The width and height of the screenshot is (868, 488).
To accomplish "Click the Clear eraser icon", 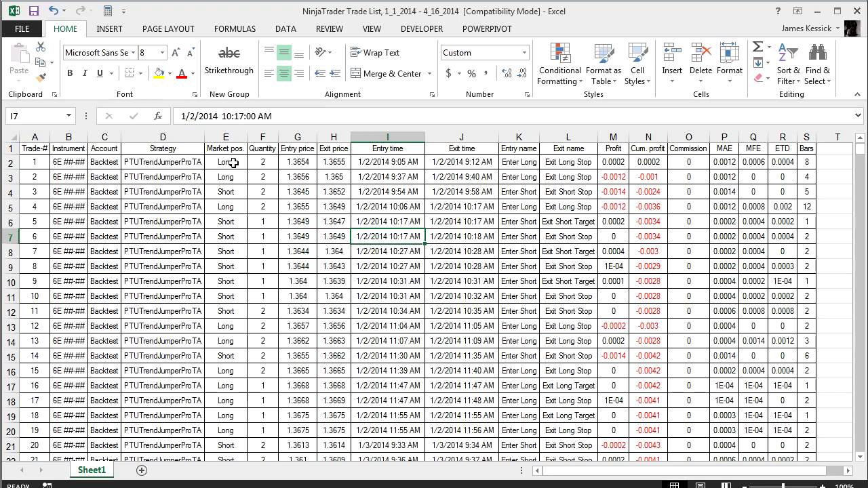I will [x=757, y=78].
